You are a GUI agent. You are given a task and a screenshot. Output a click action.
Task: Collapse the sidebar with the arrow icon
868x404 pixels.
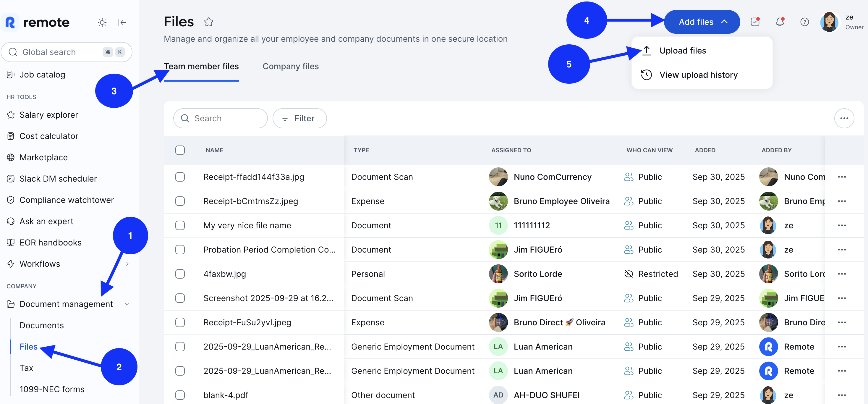(x=122, y=22)
